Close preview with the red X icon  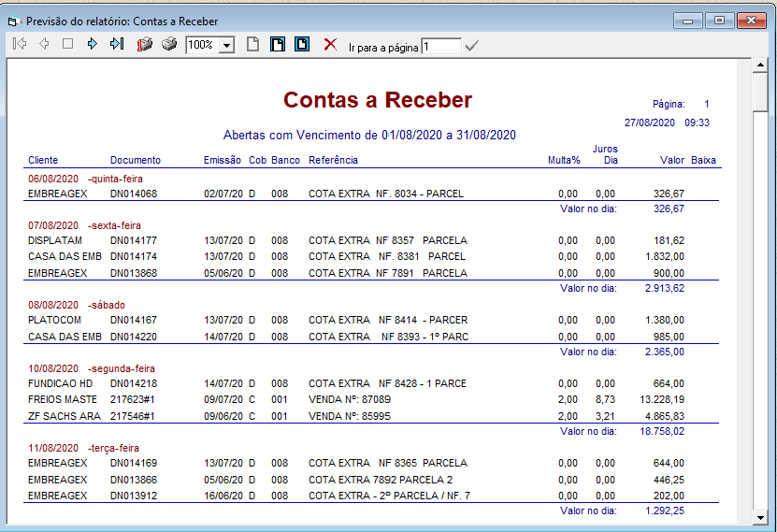click(x=329, y=44)
